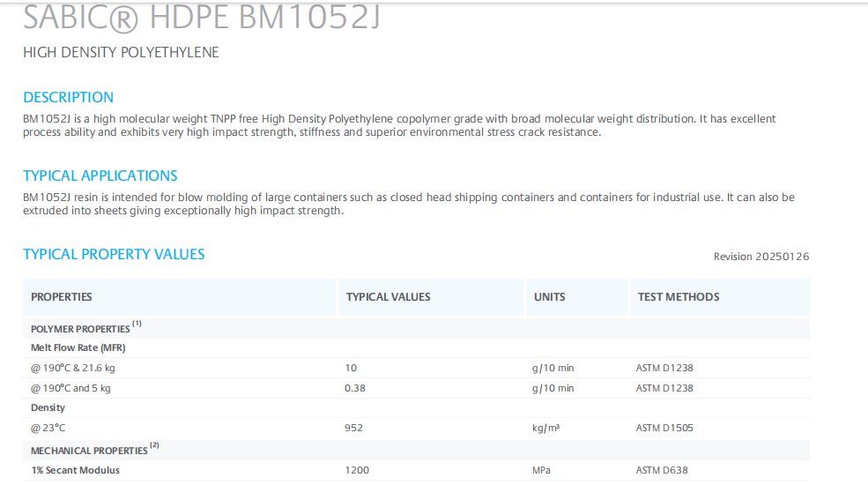Select the HIGH DENSITY POLYETHYLENE subtitle
The height and width of the screenshot is (485, 868).
coord(121,53)
